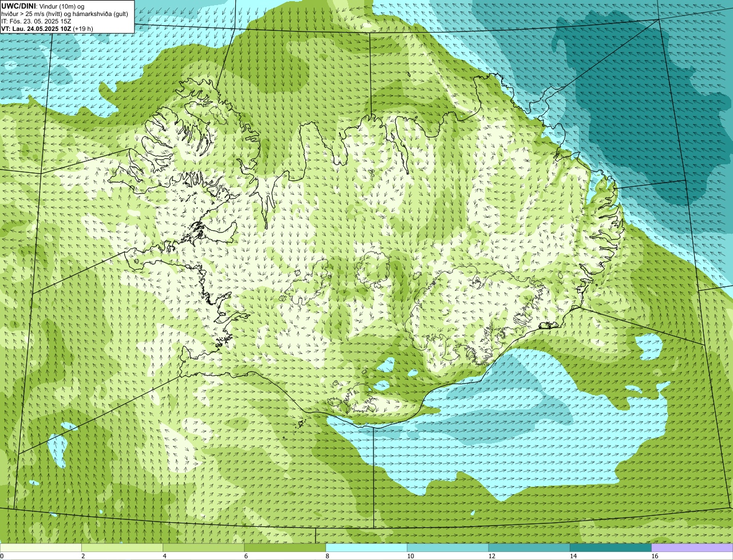
Task: Click the medium green 6–8 legend segment
Action: click(x=285, y=547)
